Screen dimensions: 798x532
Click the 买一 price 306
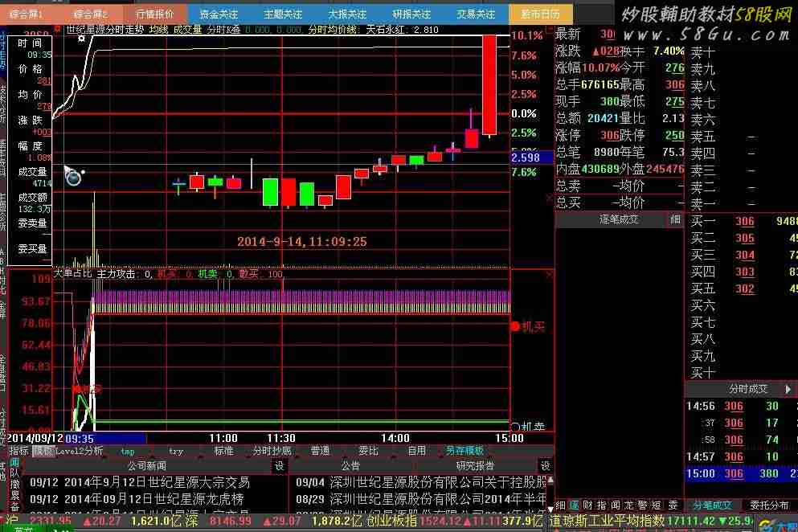[x=745, y=221]
